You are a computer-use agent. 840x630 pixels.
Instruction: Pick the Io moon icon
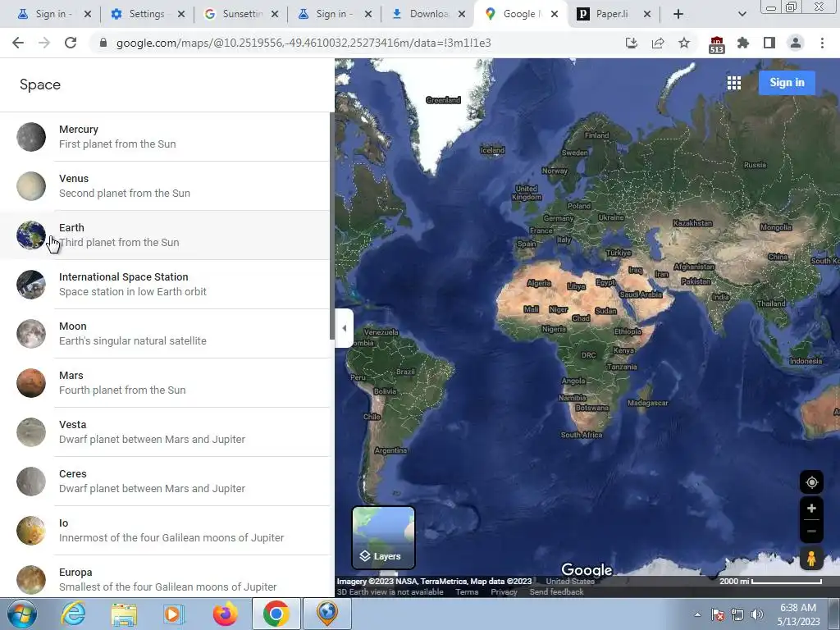pos(31,531)
